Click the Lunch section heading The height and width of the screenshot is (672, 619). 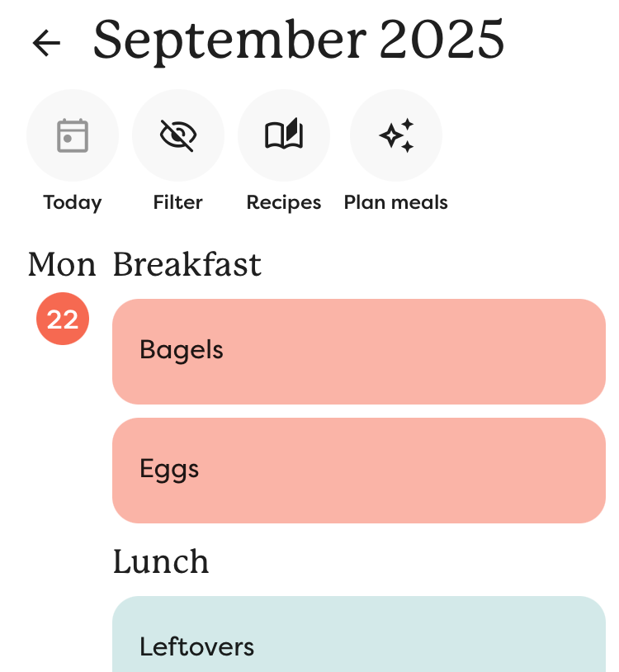coord(161,562)
